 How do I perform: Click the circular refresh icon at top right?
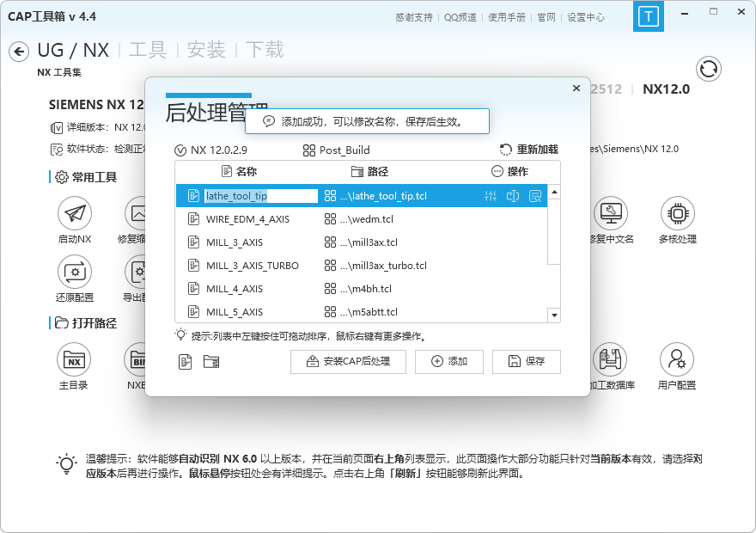(x=709, y=69)
